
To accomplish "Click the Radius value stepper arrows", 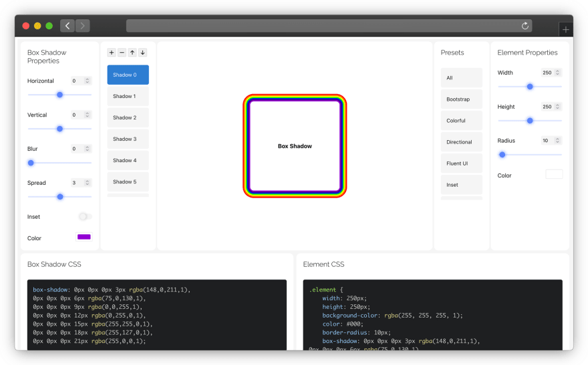I will pos(558,140).
